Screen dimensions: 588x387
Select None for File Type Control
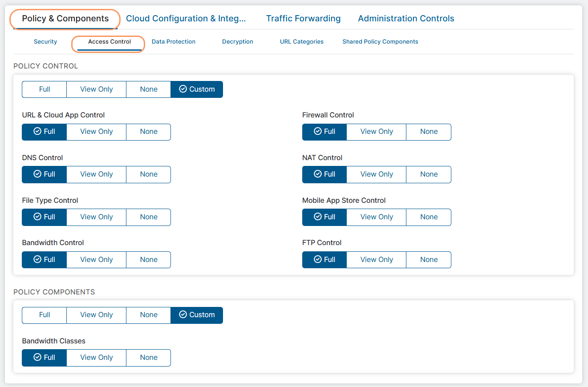(149, 217)
